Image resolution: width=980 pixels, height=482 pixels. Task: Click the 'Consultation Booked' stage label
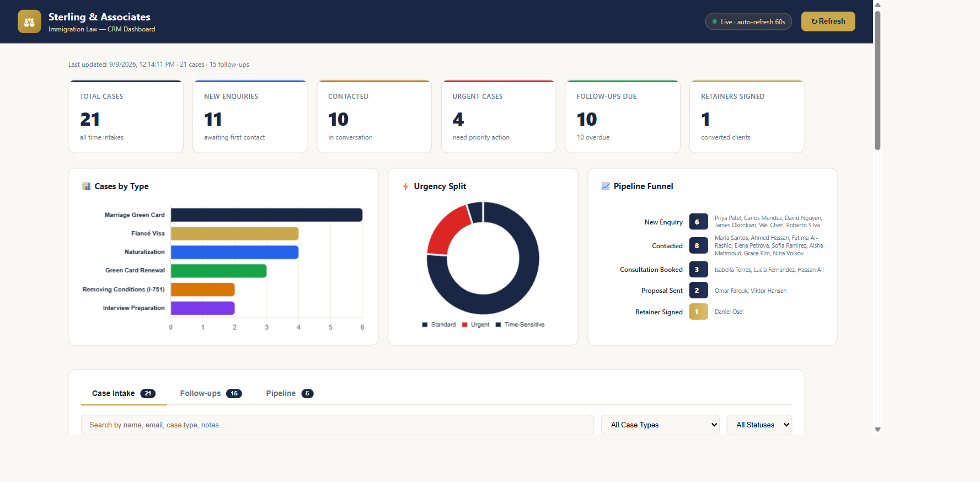click(651, 270)
